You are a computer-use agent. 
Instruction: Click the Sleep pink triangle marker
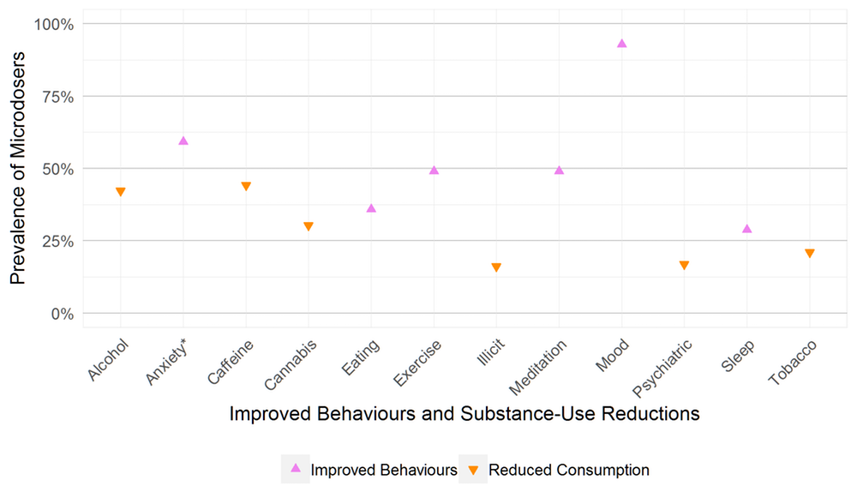(x=746, y=229)
